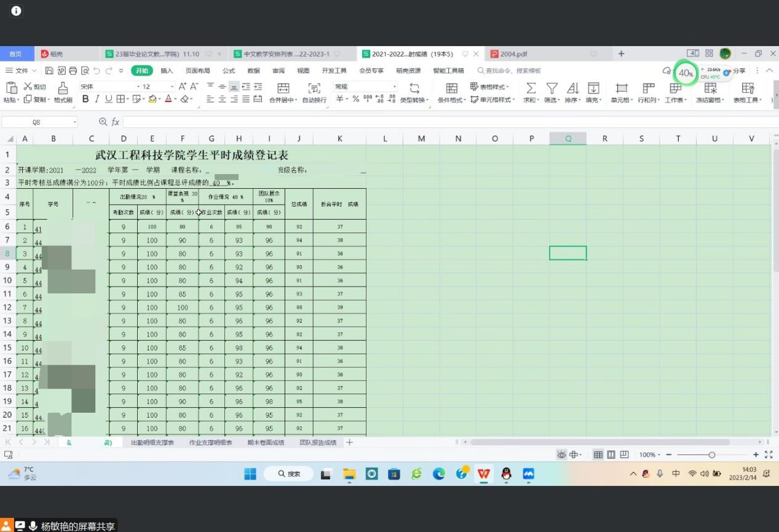The height and width of the screenshot is (532, 779).
Task: Click the 分享 (Share) button
Action: [x=739, y=71]
